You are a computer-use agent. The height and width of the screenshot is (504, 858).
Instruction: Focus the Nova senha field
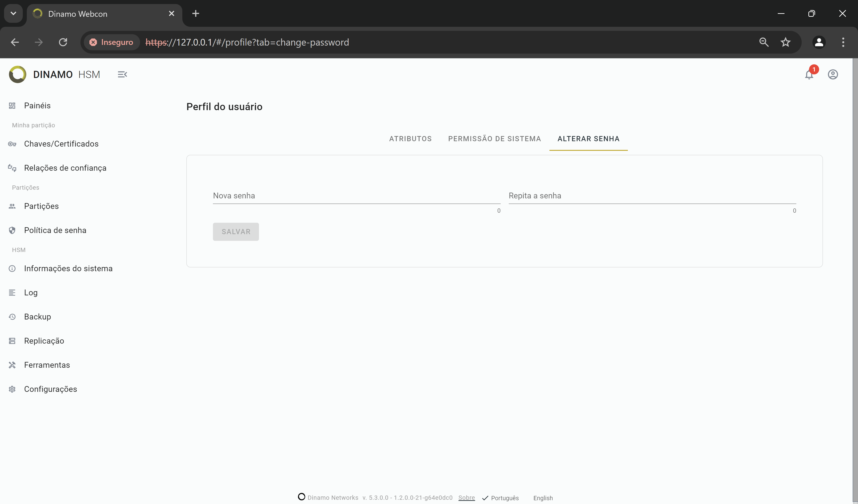(x=356, y=196)
